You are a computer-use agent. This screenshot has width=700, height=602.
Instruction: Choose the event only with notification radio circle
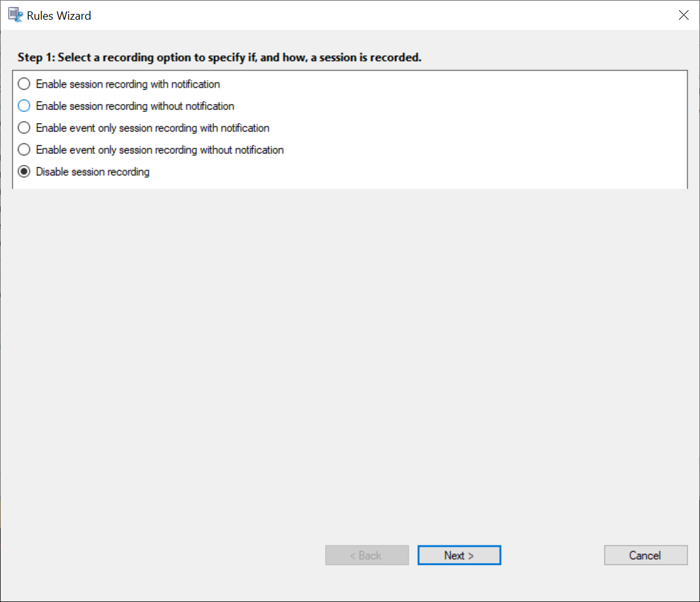pyautogui.click(x=24, y=128)
